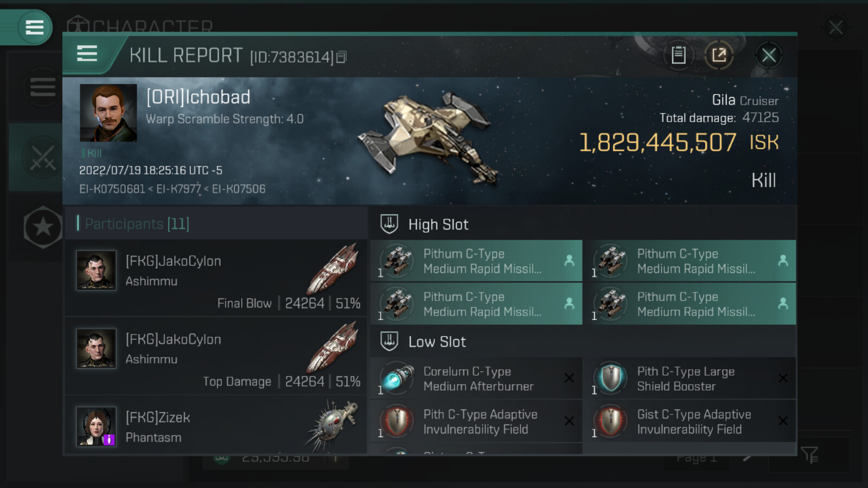Open Ichobad's character portrait
This screenshot has height=488, width=868.
click(x=108, y=113)
